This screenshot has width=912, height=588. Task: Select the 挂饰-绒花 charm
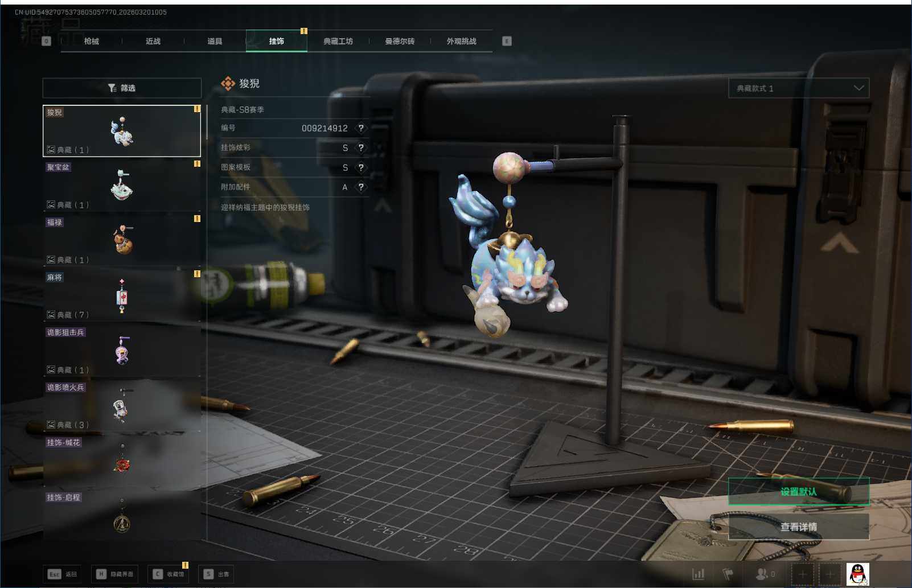point(122,461)
